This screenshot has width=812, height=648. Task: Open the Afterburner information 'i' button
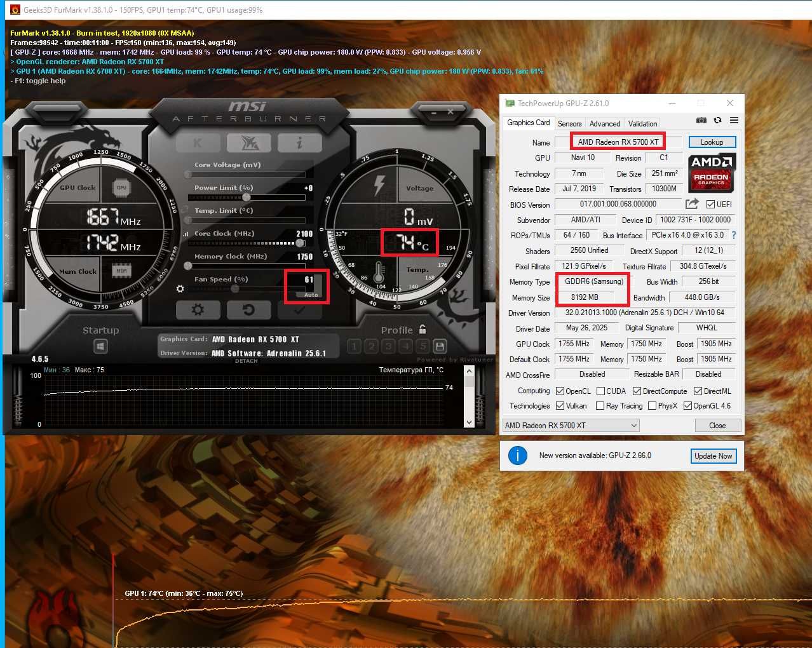(299, 143)
